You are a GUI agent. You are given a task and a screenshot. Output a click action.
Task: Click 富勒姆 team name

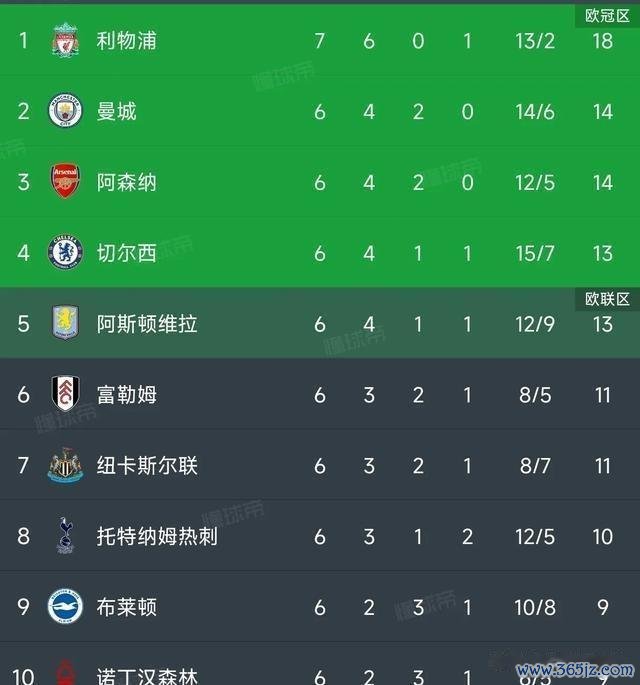pyautogui.click(x=126, y=394)
